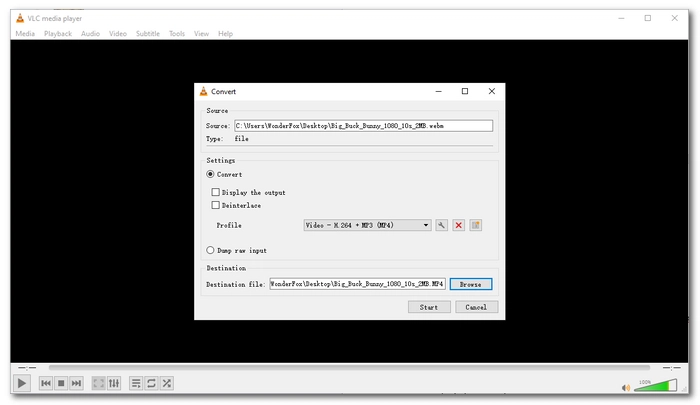This screenshot has width=700, height=405.
Task: Delete selected profile with red X icon
Action: pos(459,225)
